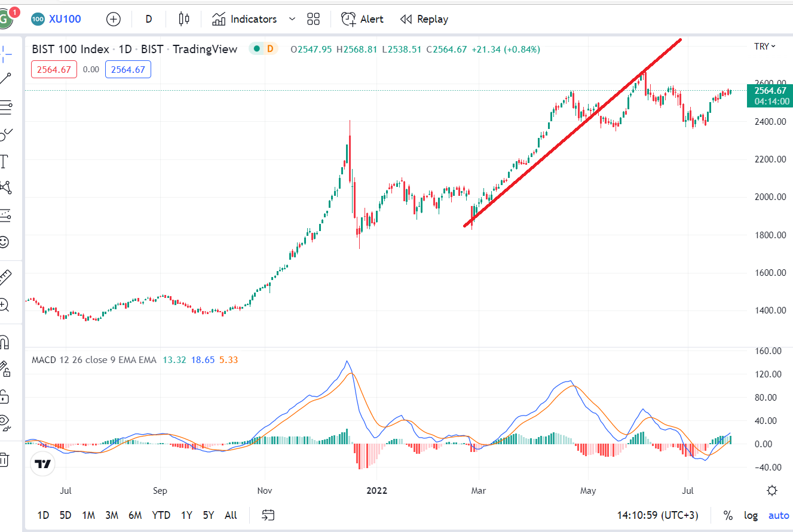Open the go to date calendar icon

point(268,515)
